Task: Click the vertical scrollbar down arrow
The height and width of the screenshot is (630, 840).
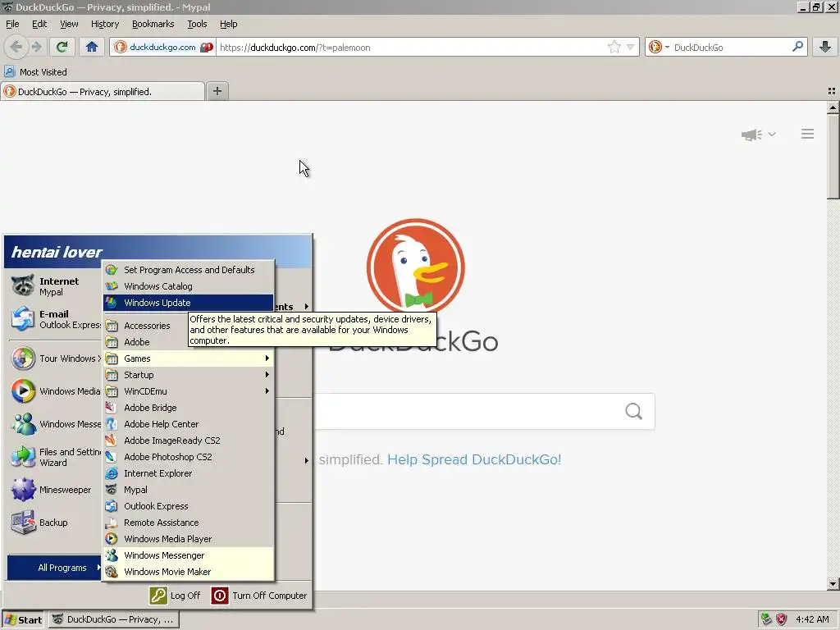Action: 833,584
